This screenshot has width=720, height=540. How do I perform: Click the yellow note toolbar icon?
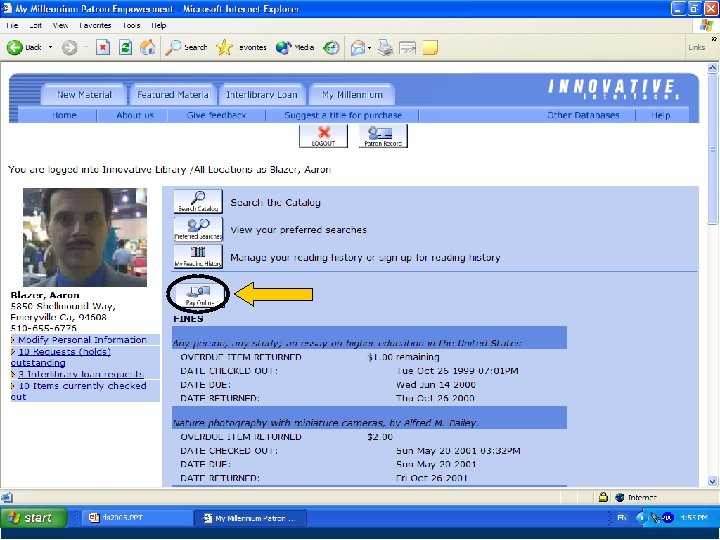pos(430,47)
